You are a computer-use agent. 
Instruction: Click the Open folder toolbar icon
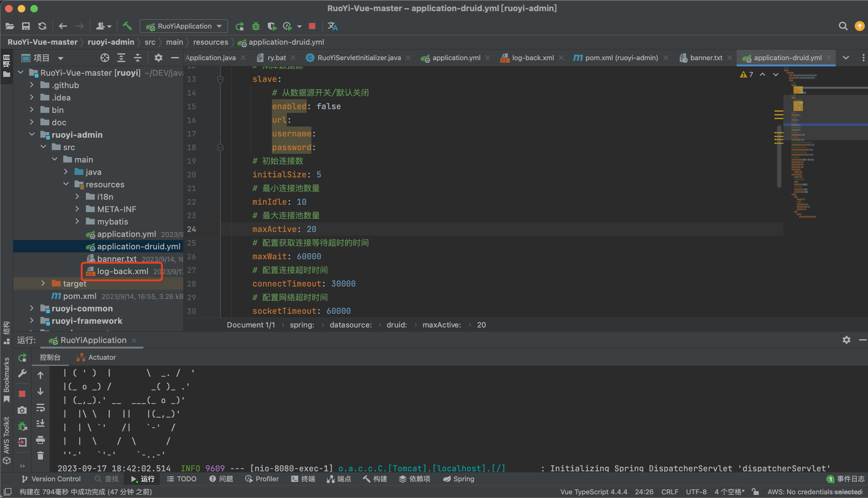click(x=10, y=26)
